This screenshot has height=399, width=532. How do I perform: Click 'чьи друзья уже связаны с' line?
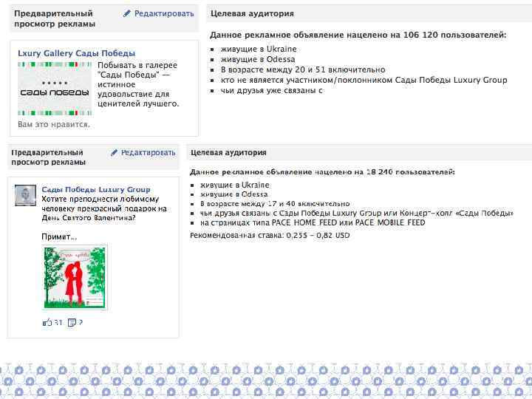[271, 91]
